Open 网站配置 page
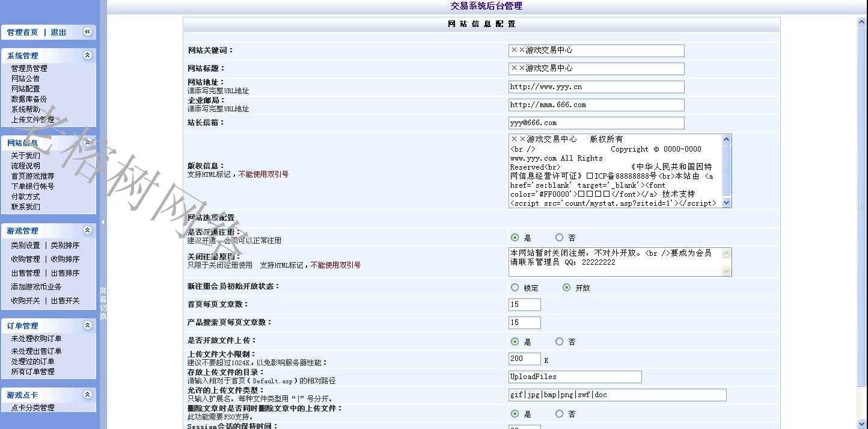 coord(25,89)
